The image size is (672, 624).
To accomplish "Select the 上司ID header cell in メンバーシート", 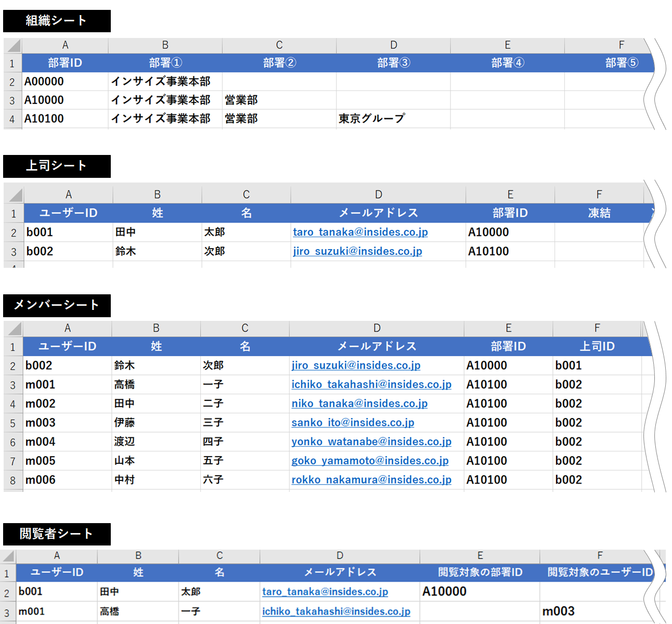I will coord(597,346).
